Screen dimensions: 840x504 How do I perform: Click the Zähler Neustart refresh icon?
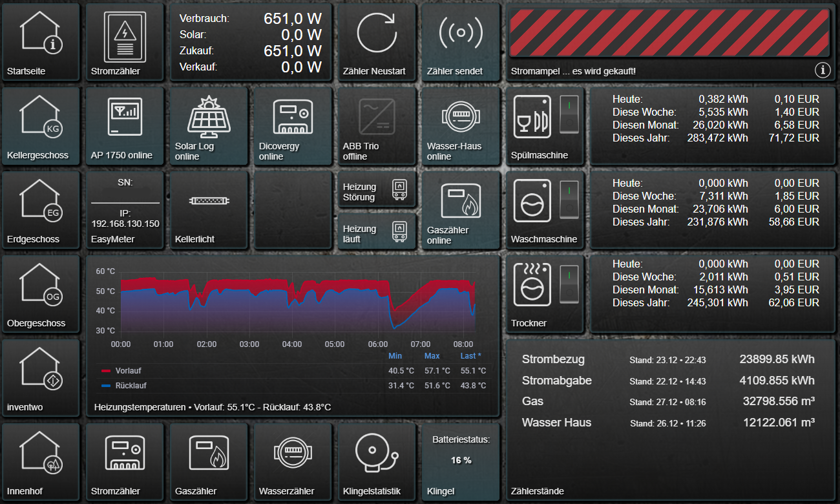coord(377,32)
